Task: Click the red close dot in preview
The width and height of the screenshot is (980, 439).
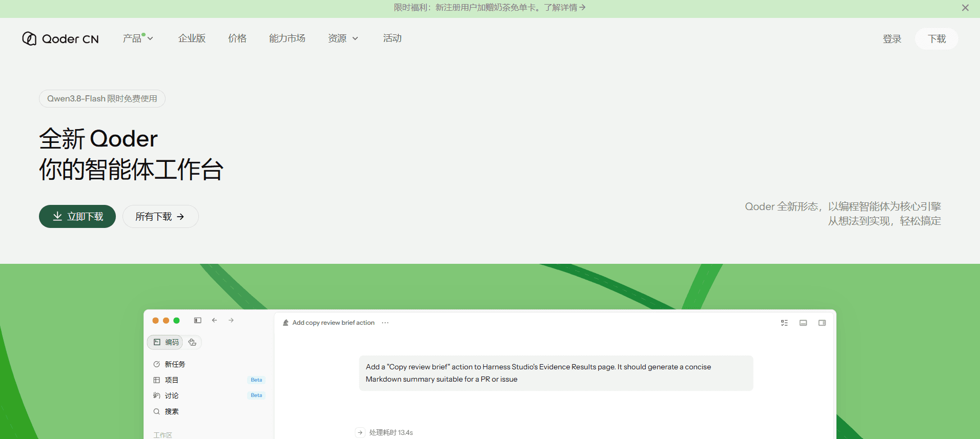Action: click(x=155, y=321)
